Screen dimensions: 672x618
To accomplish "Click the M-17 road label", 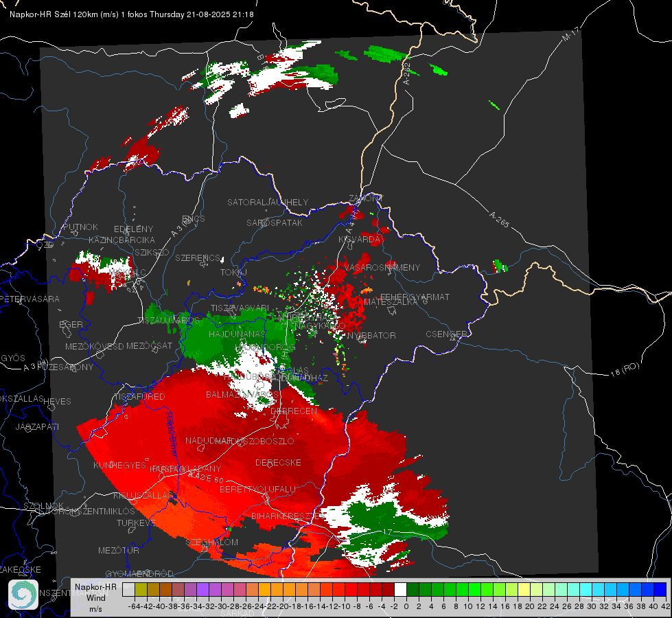I will coord(571,34).
